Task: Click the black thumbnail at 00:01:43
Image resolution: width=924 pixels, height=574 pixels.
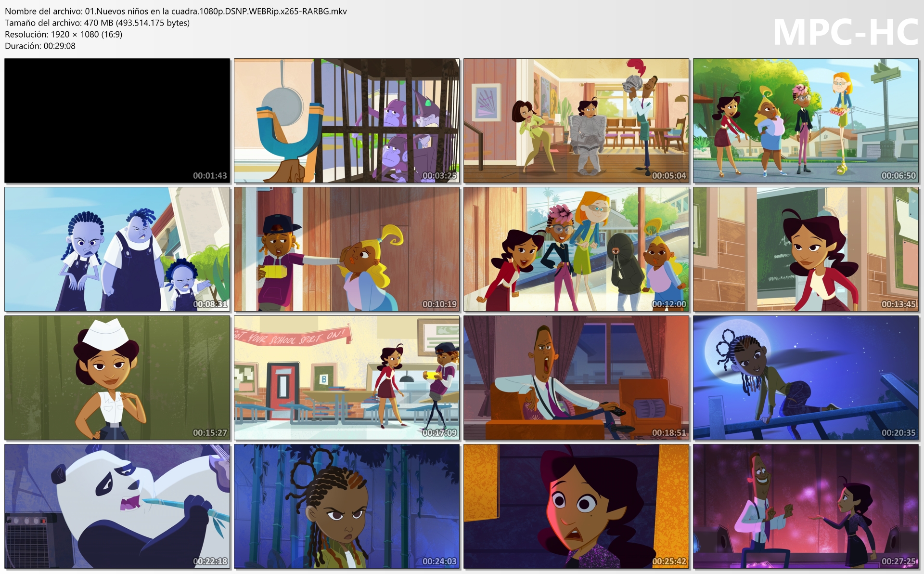Action: tap(117, 121)
